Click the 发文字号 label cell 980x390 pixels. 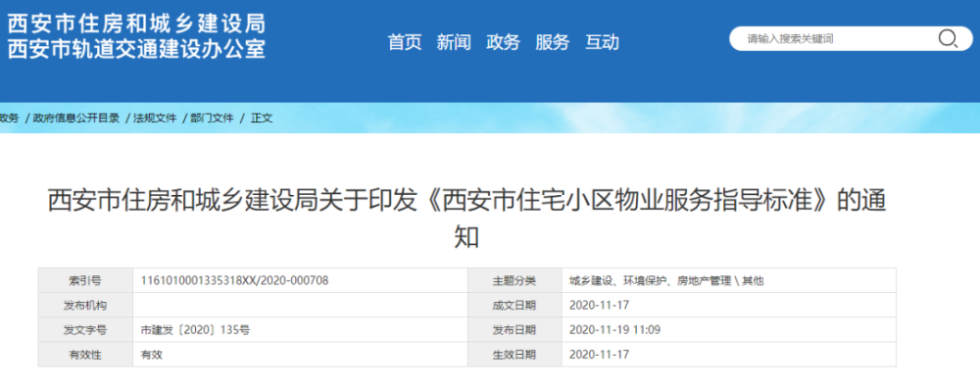[85, 330]
